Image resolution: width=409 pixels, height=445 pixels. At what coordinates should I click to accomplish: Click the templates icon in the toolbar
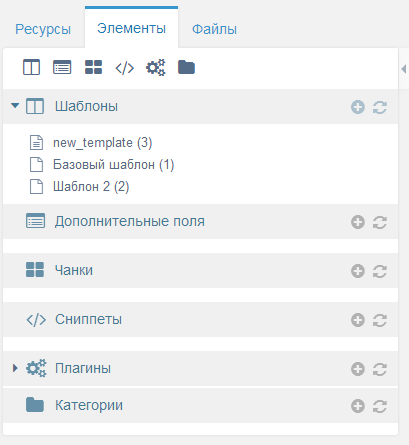[31, 67]
